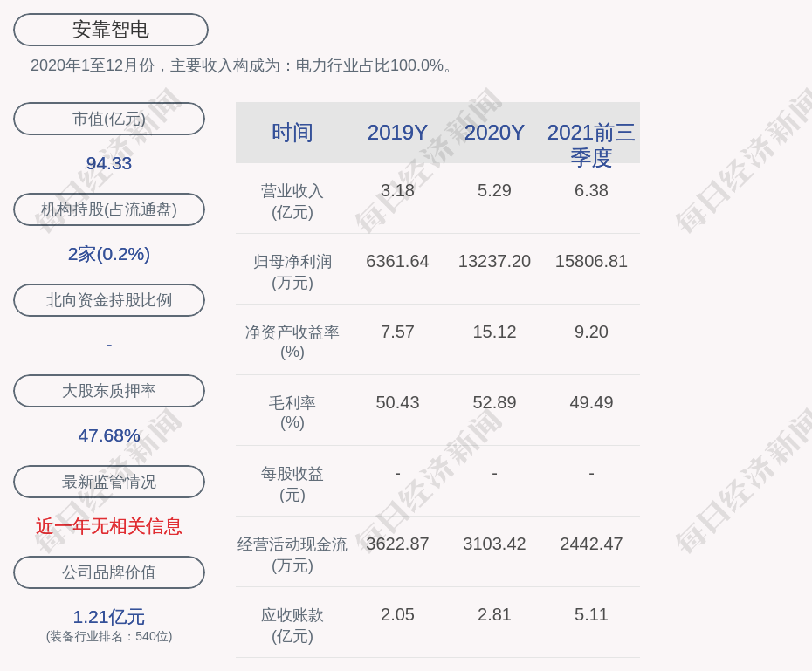This screenshot has width=812, height=671.
Task: Select the 2021前三季度 column header
Action: tap(591, 144)
